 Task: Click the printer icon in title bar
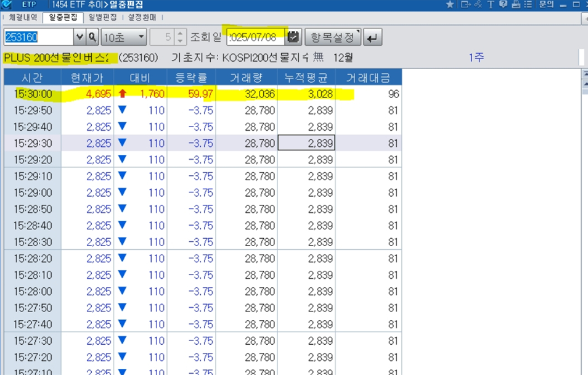point(516,4)
